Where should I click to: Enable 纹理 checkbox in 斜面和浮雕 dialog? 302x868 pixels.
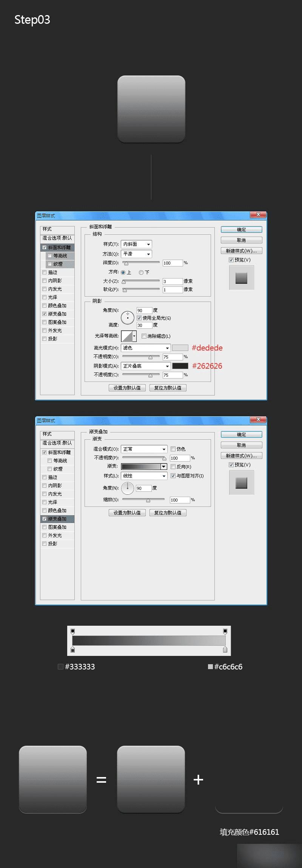(50, 264)
